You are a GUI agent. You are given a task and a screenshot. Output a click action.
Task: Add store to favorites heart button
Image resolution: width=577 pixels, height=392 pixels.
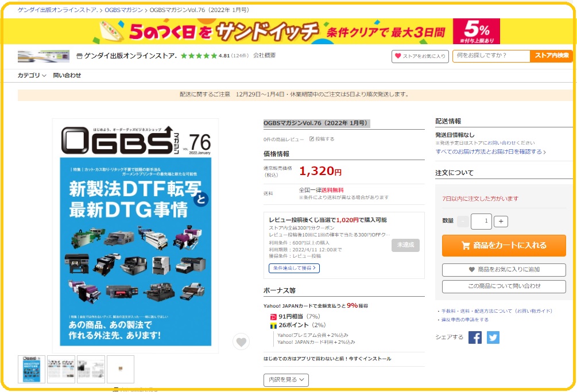(x=420, y=56)
